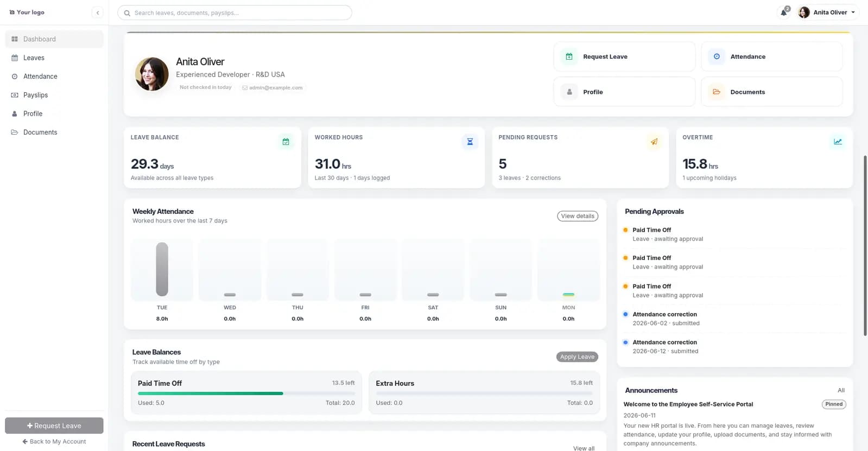The width and height of the screenshot is (868, 451).
Task: Select Leaves in the sidebar
Action: (54, 58)
